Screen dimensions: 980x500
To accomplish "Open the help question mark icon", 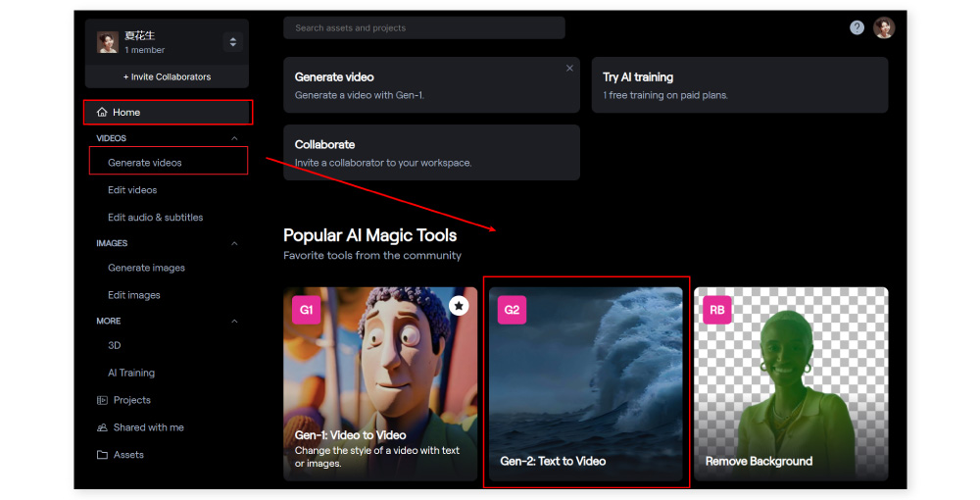I will pos(857,27).
